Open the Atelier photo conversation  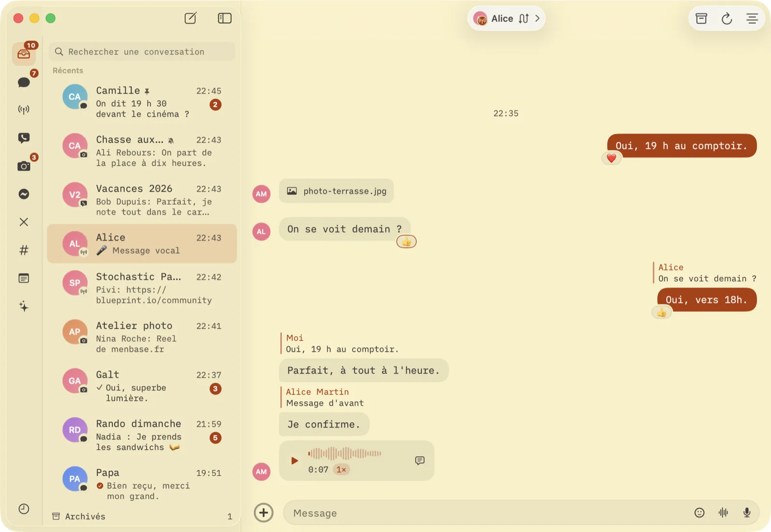(142, 337)
